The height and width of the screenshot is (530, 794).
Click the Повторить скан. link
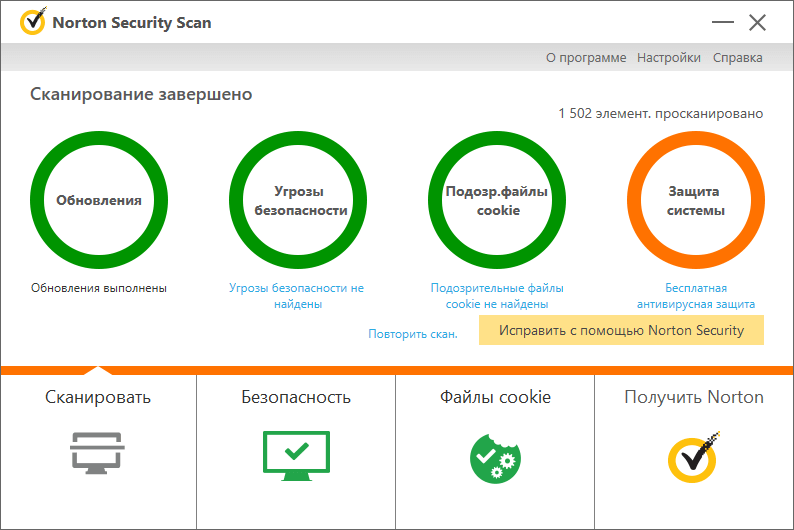point(412,334)
